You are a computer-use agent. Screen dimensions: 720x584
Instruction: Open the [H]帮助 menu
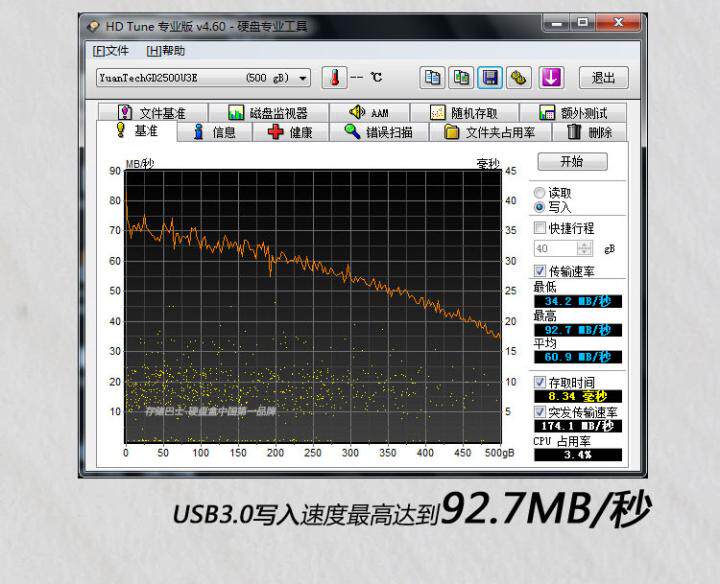165,51
